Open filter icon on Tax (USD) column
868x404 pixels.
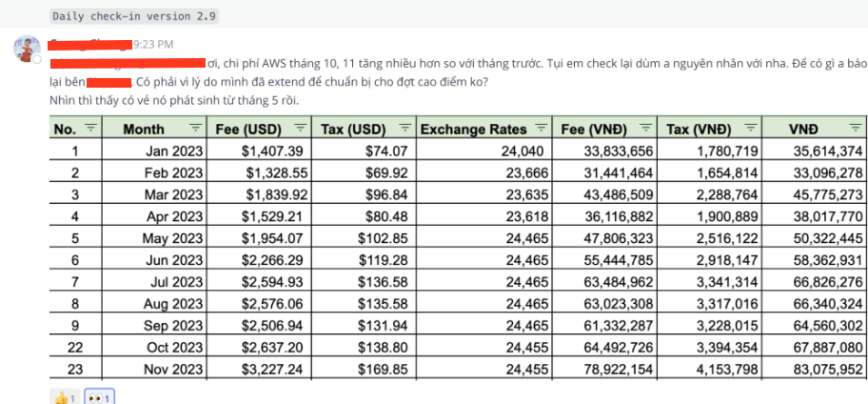point(405,128)
